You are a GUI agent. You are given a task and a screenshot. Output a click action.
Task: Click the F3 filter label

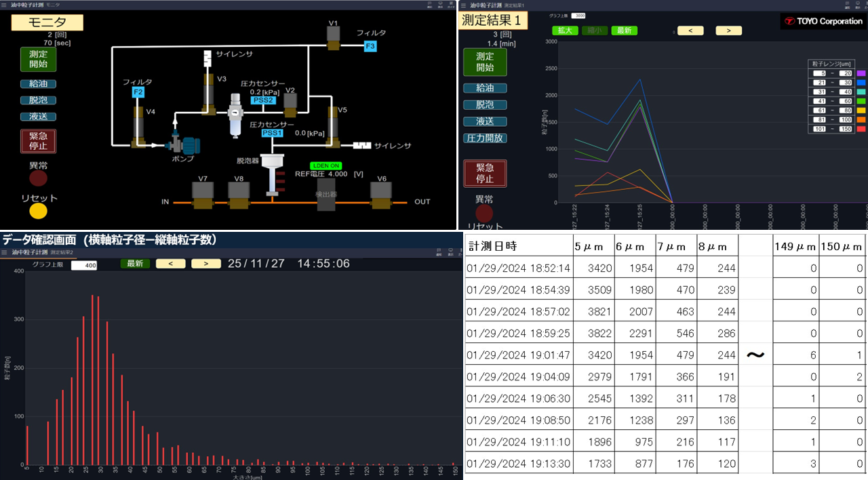[x=370, y=46]
